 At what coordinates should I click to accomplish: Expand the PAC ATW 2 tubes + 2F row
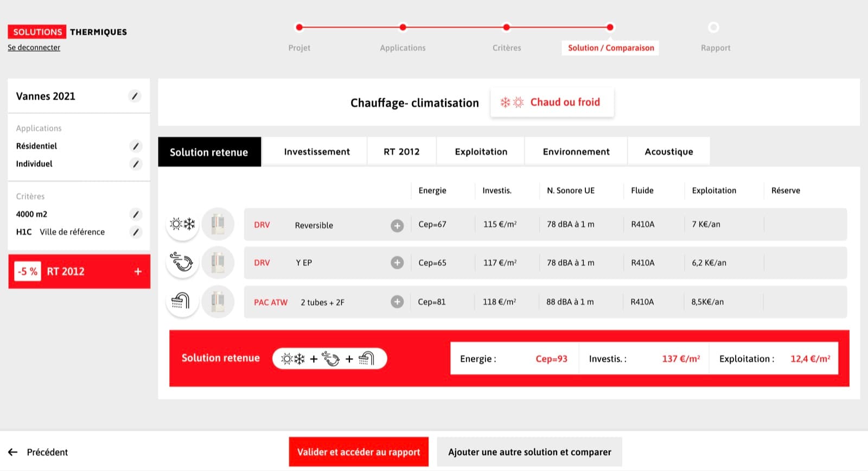[397, 302]
